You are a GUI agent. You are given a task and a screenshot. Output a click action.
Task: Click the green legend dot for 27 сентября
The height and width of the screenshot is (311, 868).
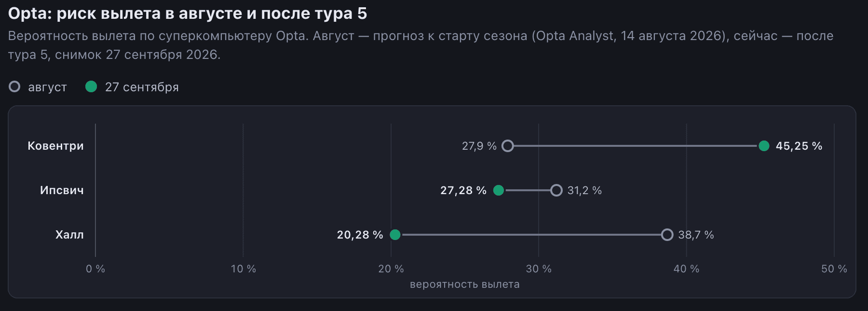(x=91, y=86)
